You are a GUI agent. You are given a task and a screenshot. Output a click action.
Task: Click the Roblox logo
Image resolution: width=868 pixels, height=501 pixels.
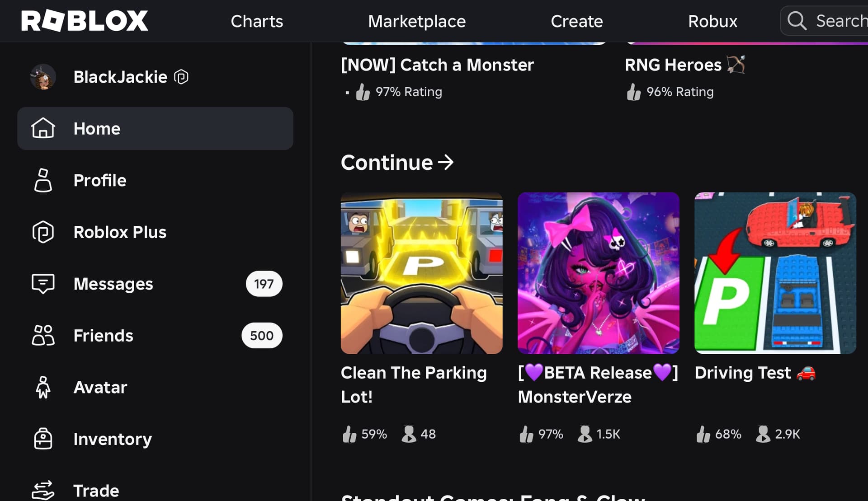[x=85, y=21]
